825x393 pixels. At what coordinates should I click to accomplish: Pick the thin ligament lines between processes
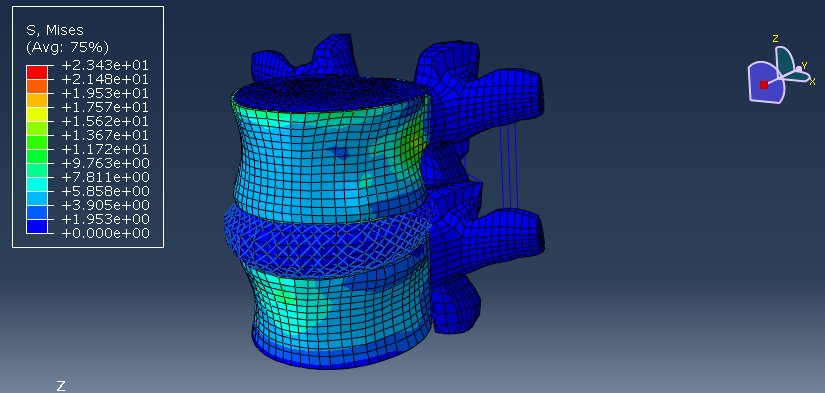[508, 165]
